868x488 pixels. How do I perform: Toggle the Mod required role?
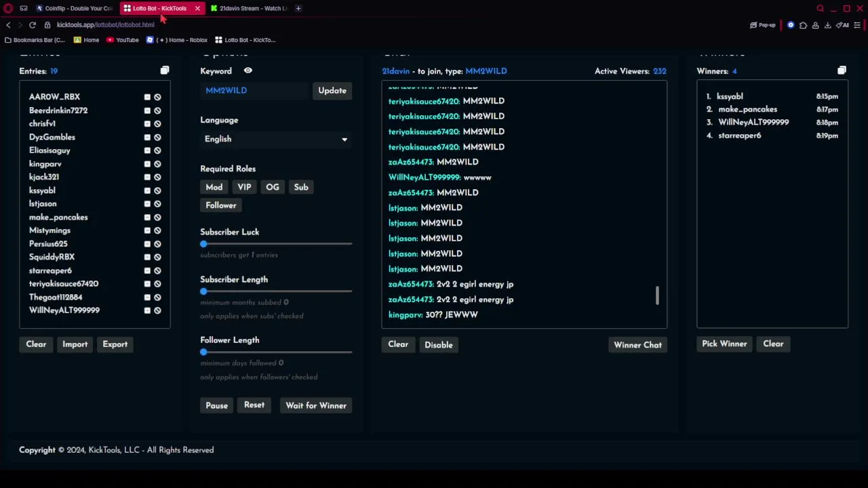click(x=214, y=187)
